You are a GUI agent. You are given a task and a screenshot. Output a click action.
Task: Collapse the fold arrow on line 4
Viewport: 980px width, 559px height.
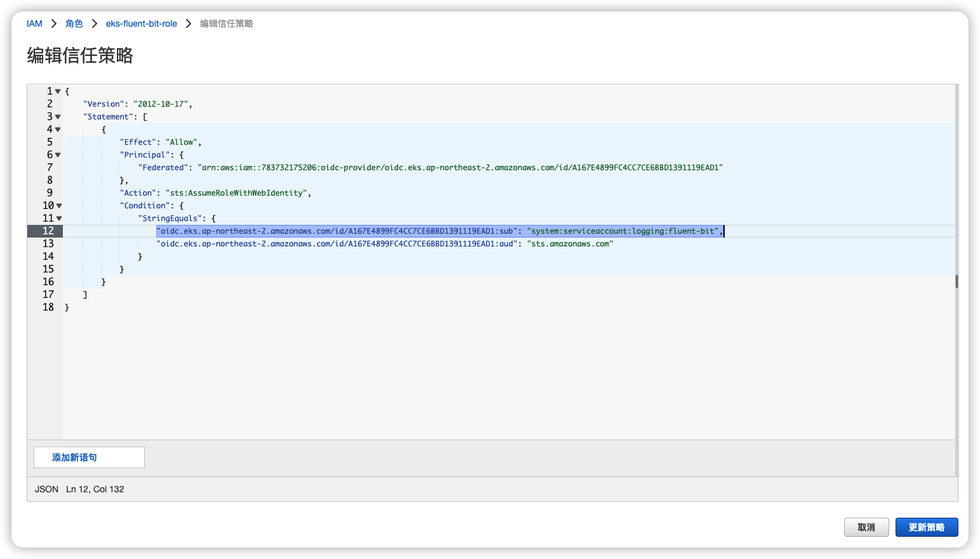click(x=58, y=130)
